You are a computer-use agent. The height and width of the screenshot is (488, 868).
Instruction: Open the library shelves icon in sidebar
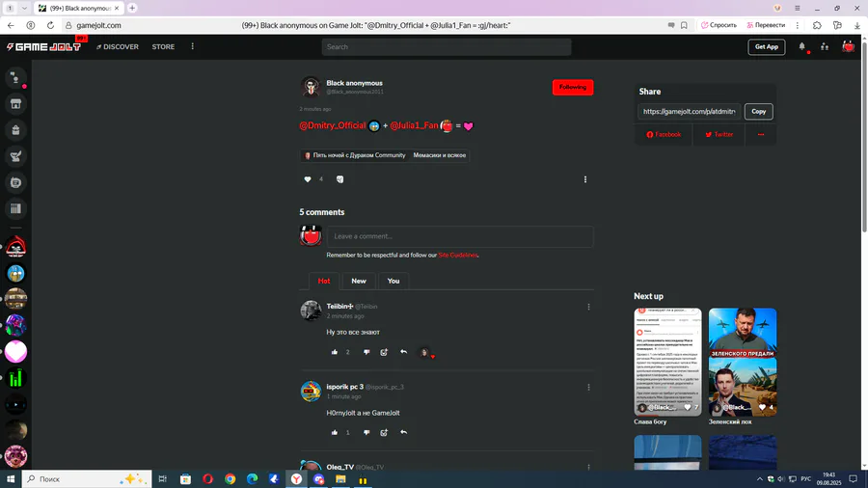[15, 208]
